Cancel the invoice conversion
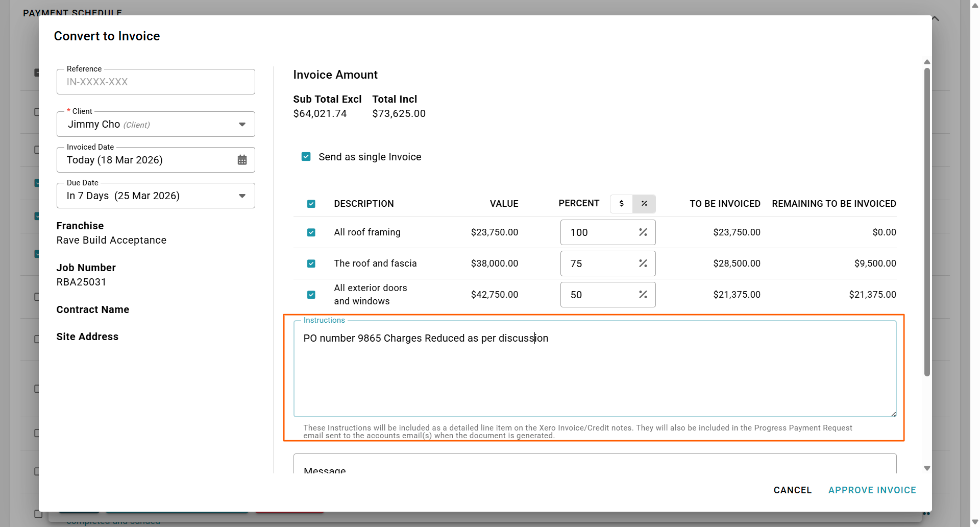980x527 pixels. coord(792,490)
